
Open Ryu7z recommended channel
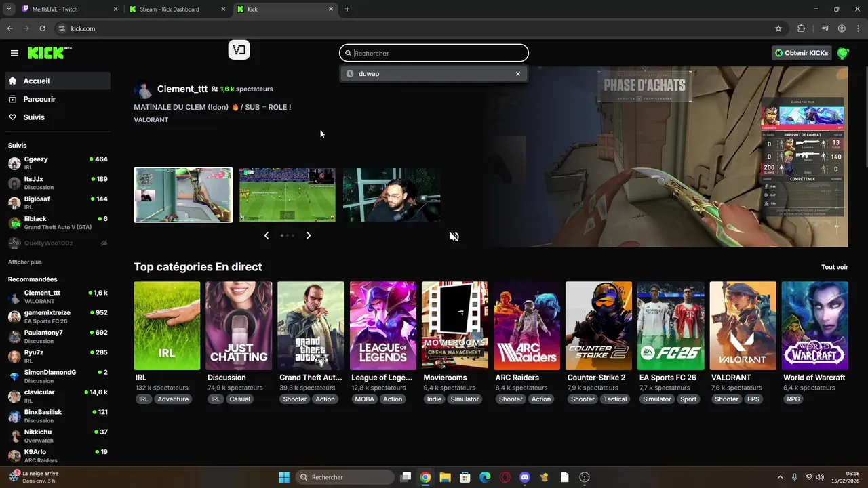click(58, 357)
